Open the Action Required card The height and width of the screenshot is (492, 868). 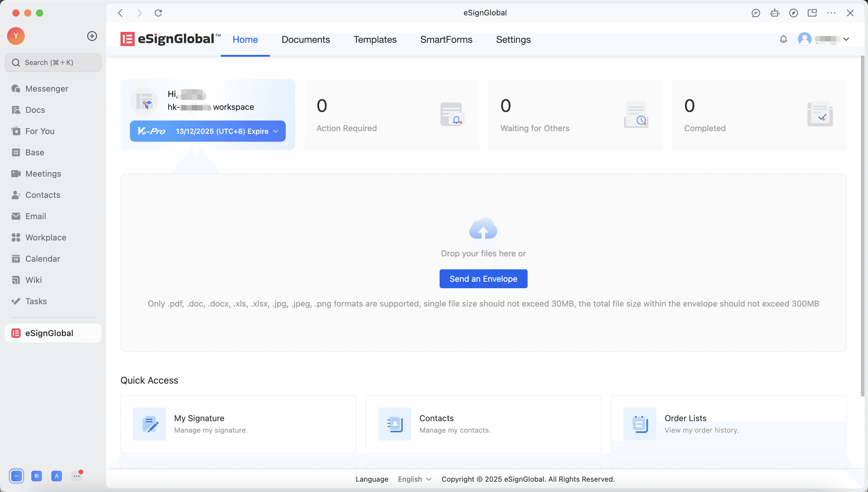[391, 115]
